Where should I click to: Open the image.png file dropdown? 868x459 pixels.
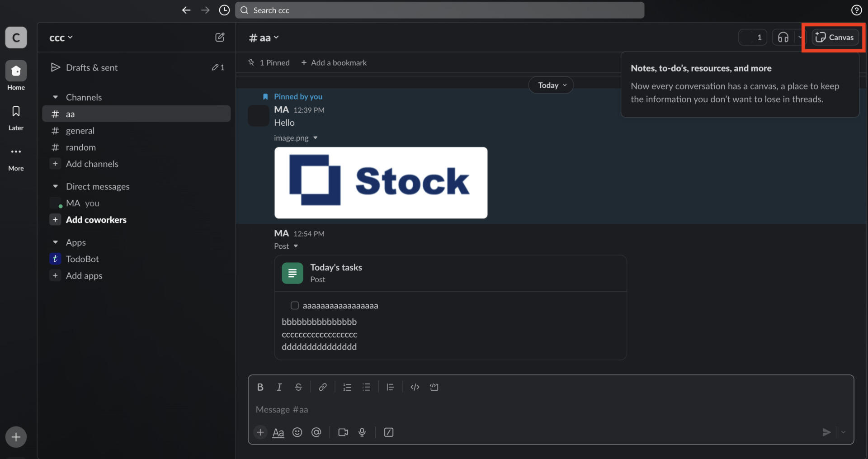(x=315, y=138)
